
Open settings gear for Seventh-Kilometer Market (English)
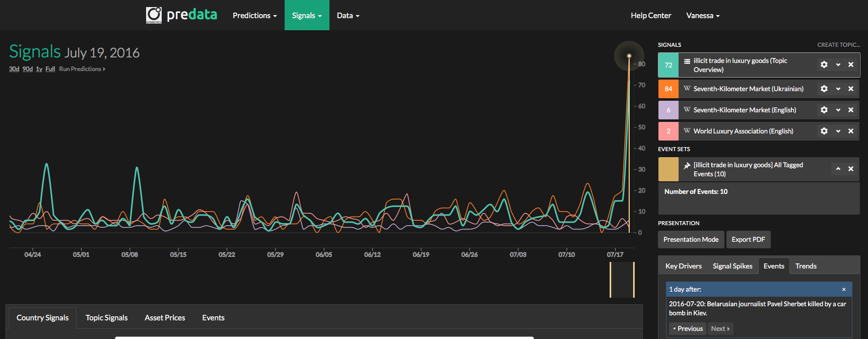[x=824, y=110]
